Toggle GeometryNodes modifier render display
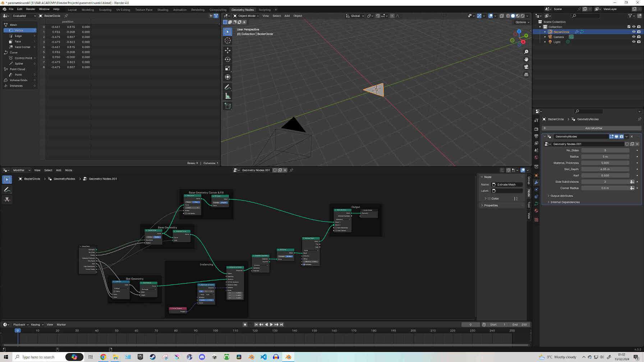This screenshot has height=362, width=644. pos(621,136)
